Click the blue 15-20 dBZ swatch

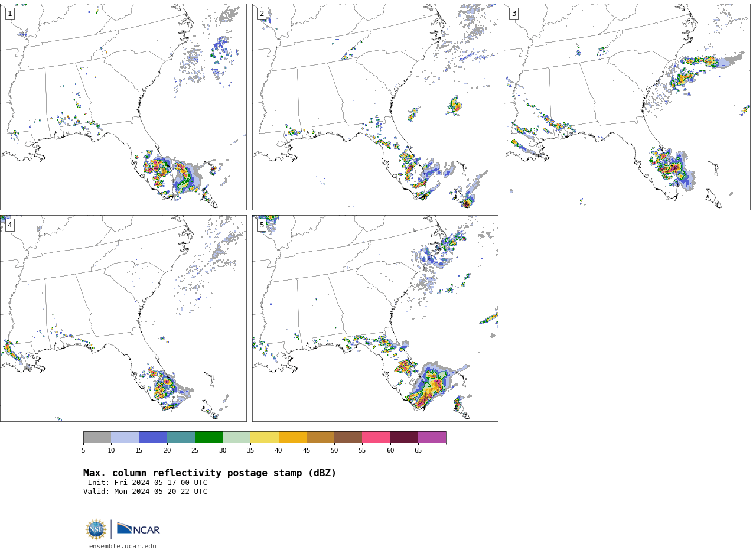[153, 437]
